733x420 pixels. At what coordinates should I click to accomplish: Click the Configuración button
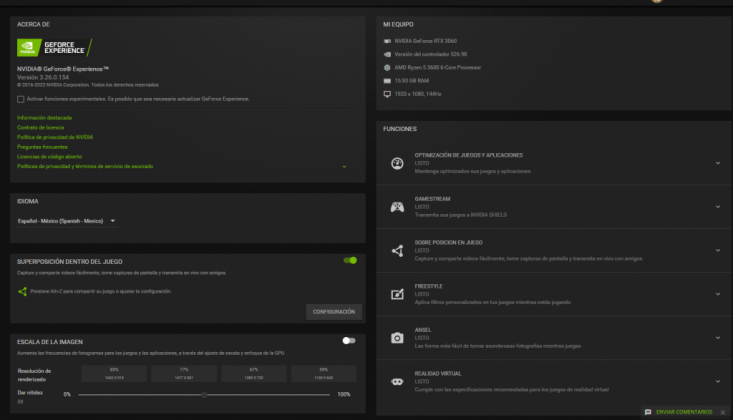tap(334, 312)
